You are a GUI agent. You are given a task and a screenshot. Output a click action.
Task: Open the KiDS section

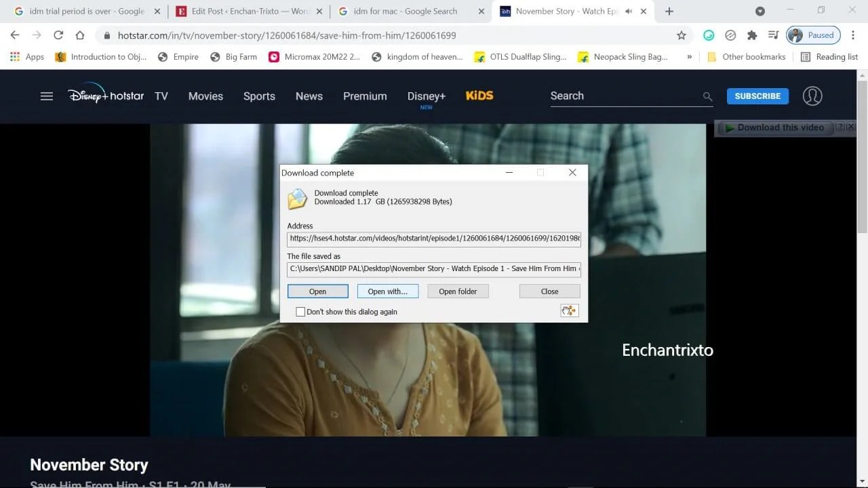(x=479, y=96)
